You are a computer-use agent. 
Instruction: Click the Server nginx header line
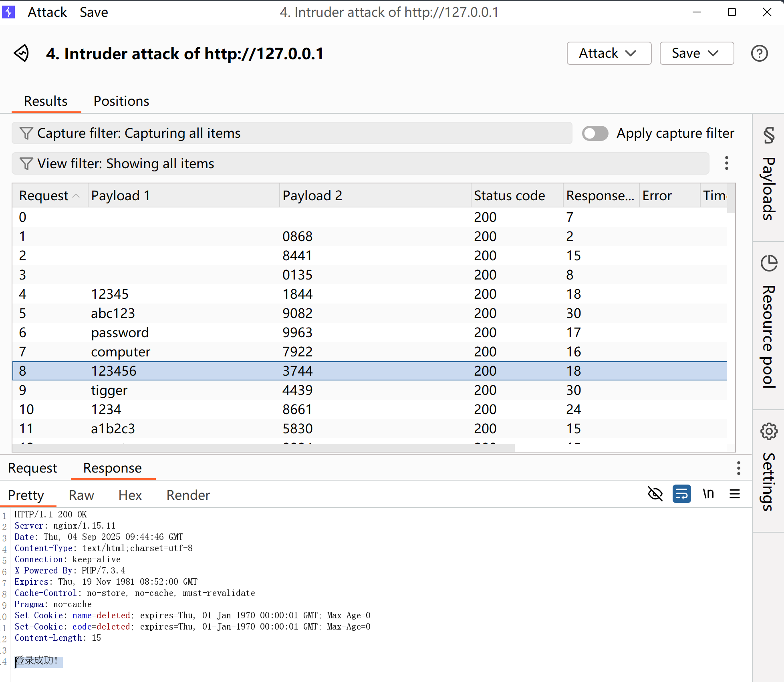tap(65, 525)
